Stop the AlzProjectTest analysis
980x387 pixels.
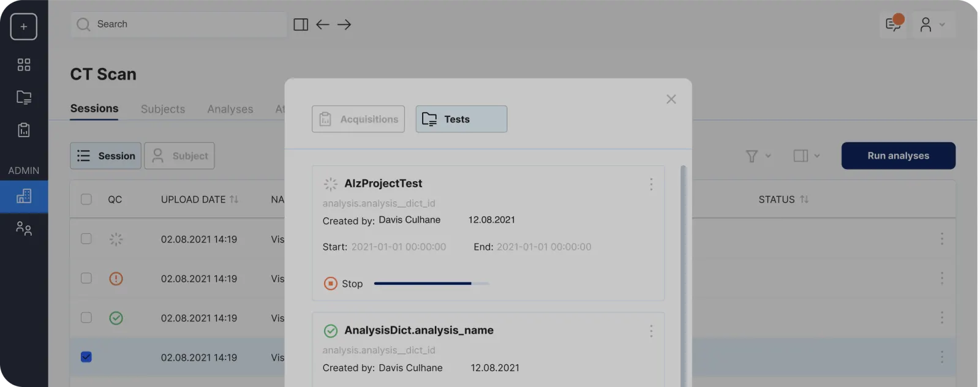[343, 284]
